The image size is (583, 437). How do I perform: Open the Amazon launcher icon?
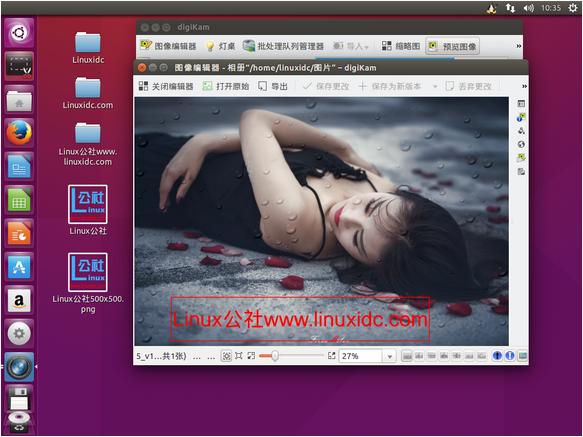pos(19,300)
